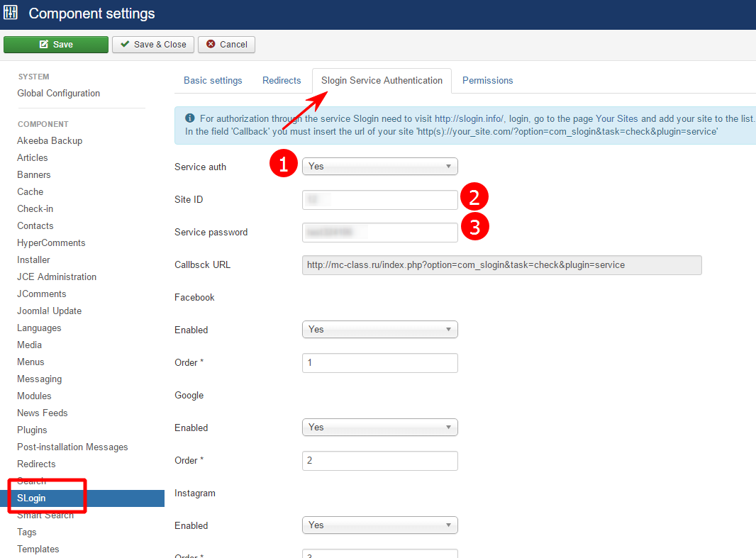
Task: Switch to the Basic settings tab
Action: tap(213, 81)
